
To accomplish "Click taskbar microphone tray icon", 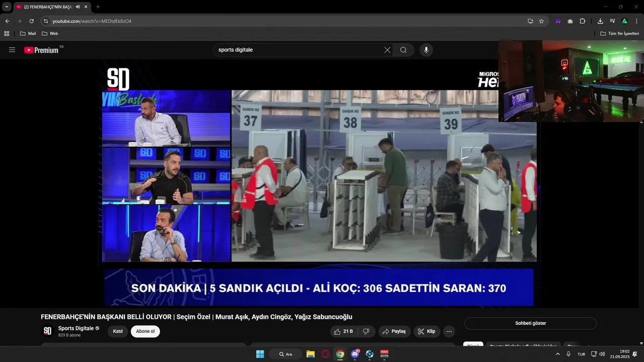I will pyautogui.click(x=569, y=354).
